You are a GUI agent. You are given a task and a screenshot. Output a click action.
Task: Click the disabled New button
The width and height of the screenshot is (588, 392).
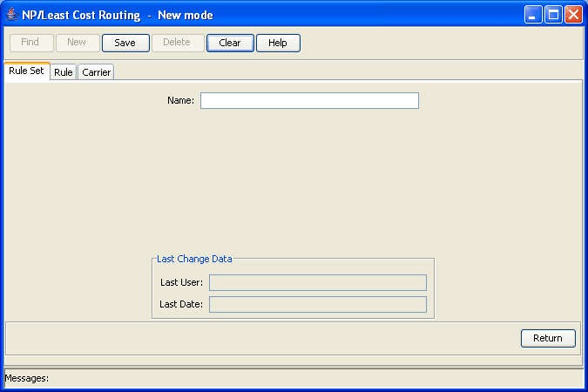tap(78, 43)
